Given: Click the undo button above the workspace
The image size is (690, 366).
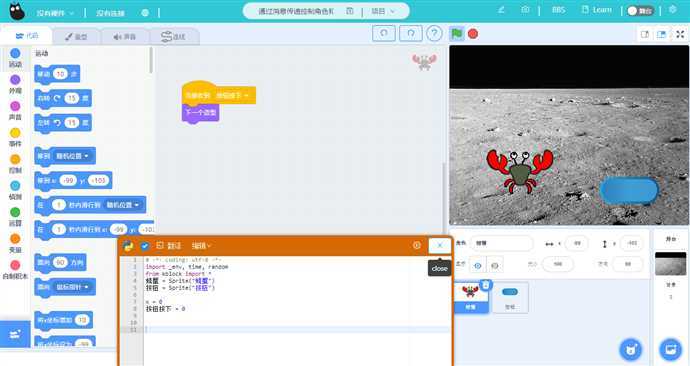Looking at the screenshot, I should tap(384, 33).
